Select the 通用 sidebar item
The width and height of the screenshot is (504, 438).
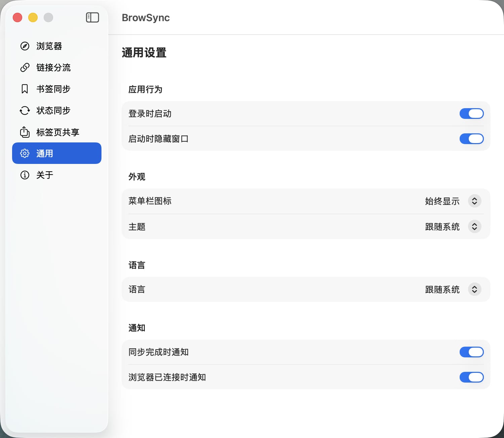(x=57, y=153)
